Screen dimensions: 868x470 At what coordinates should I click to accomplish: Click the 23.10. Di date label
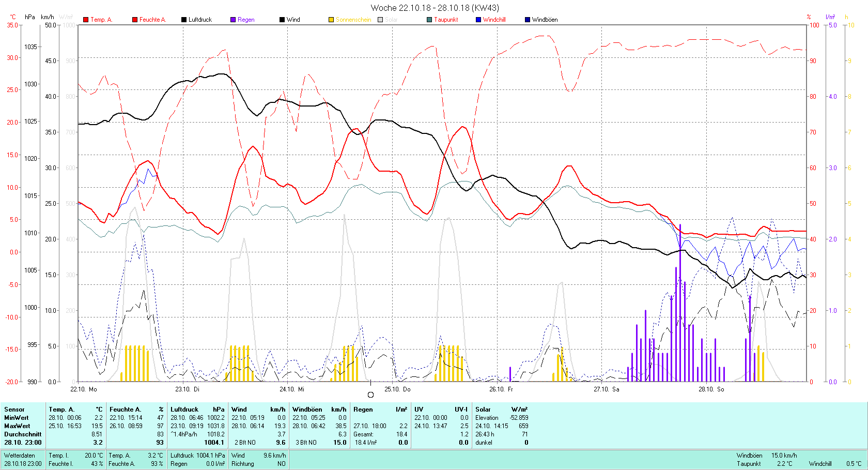(x=187, y=389)
